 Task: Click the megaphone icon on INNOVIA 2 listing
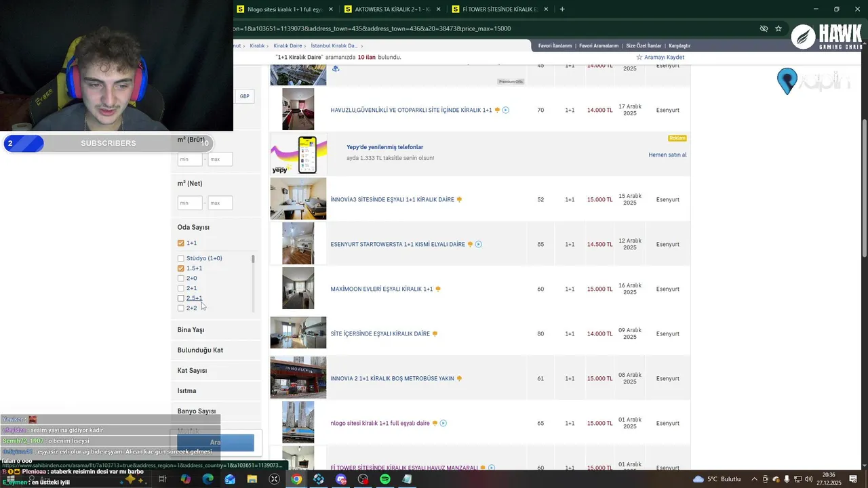point(459,378)
